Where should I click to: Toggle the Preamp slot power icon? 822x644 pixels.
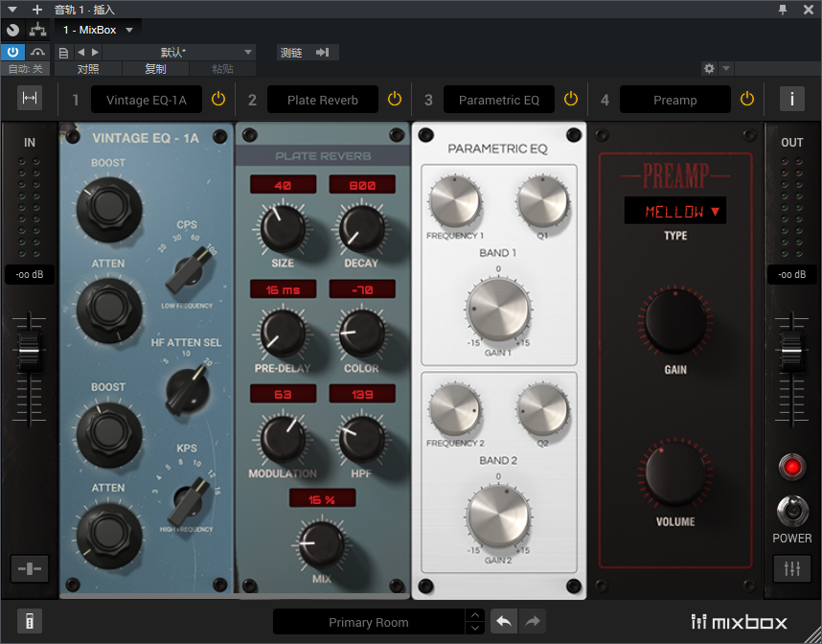(x=746, y=99)
